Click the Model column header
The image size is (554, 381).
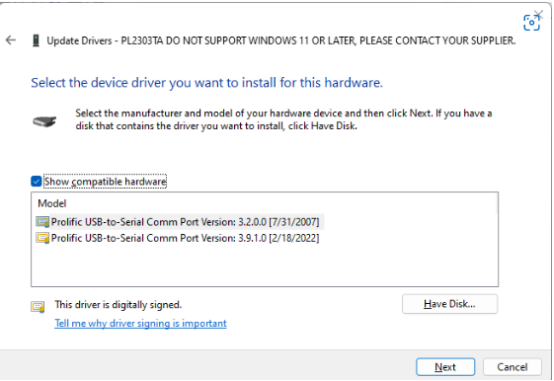[x=52, y=204]
